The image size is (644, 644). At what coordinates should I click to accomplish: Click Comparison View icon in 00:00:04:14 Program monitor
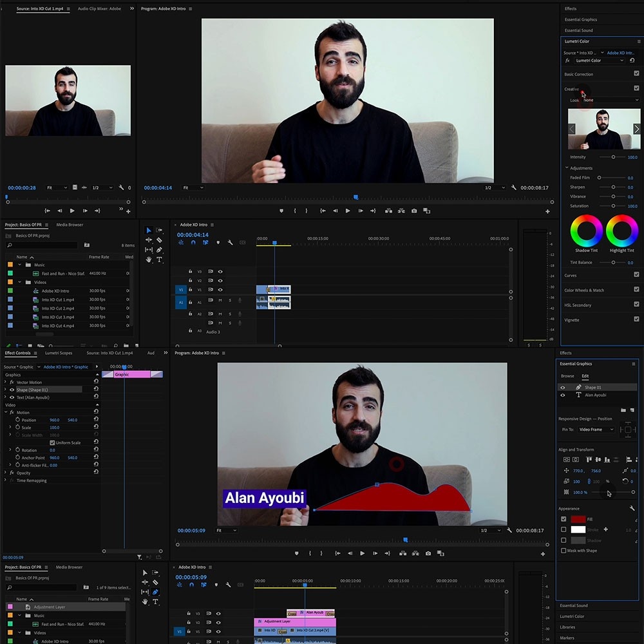tap(427, 211)
